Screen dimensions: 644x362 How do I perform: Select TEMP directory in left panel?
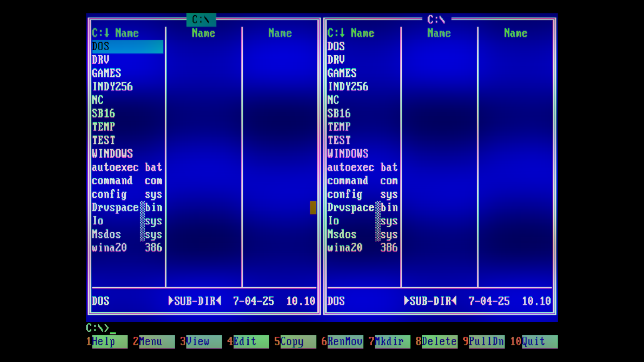[128, 127]
